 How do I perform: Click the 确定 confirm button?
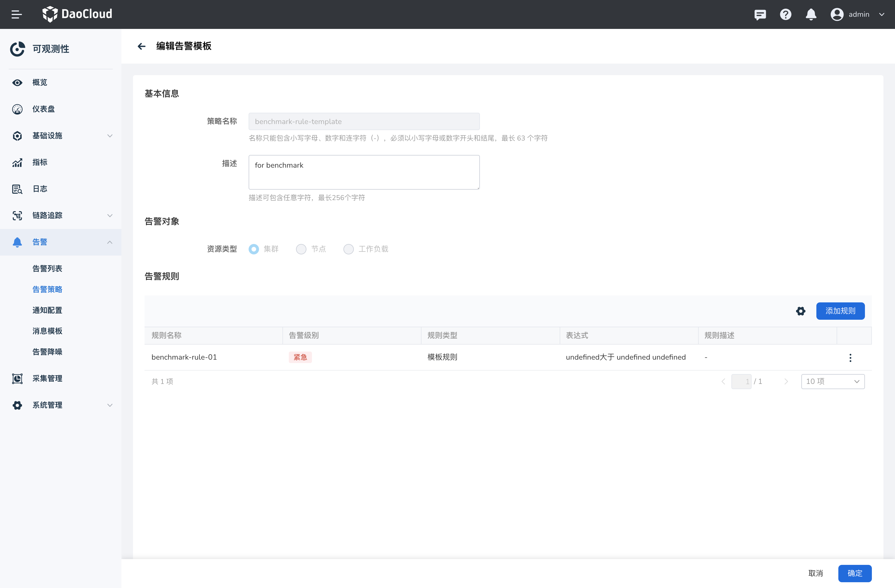855,573
